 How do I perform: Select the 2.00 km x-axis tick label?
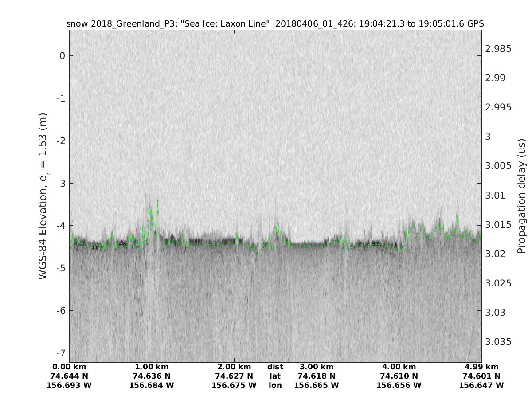[x=234, y=367]
